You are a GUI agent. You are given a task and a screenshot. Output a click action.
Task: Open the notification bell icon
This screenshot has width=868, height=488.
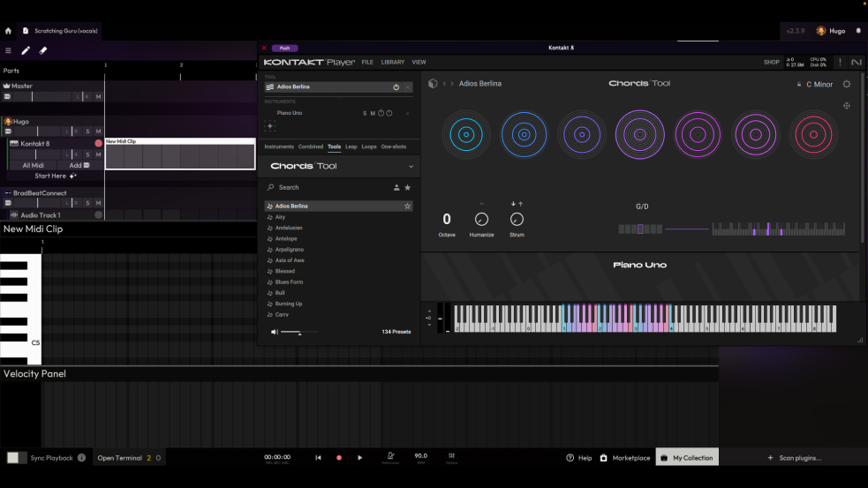click(858, 31)
